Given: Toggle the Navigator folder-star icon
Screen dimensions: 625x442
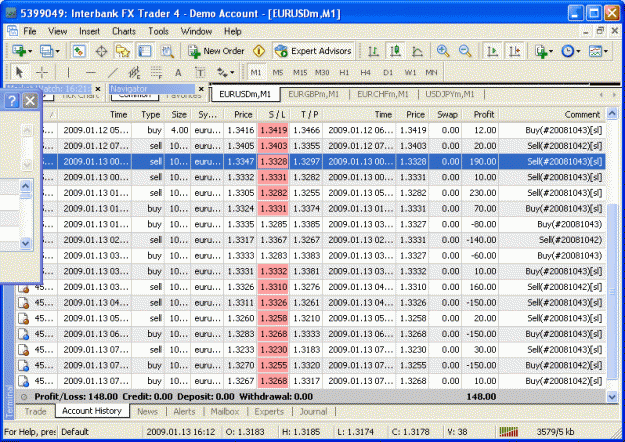Looking at the screenshot, I should tap(123, 51).
